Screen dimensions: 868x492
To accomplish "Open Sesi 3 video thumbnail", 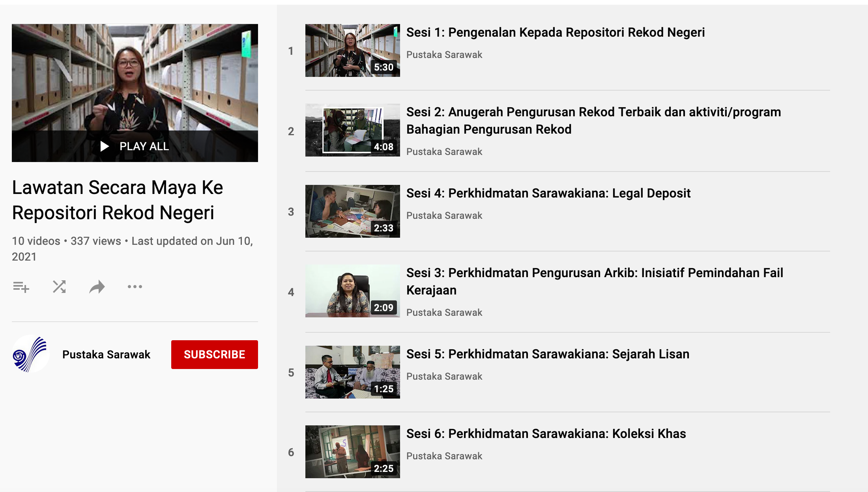I will tap(353, 291).
